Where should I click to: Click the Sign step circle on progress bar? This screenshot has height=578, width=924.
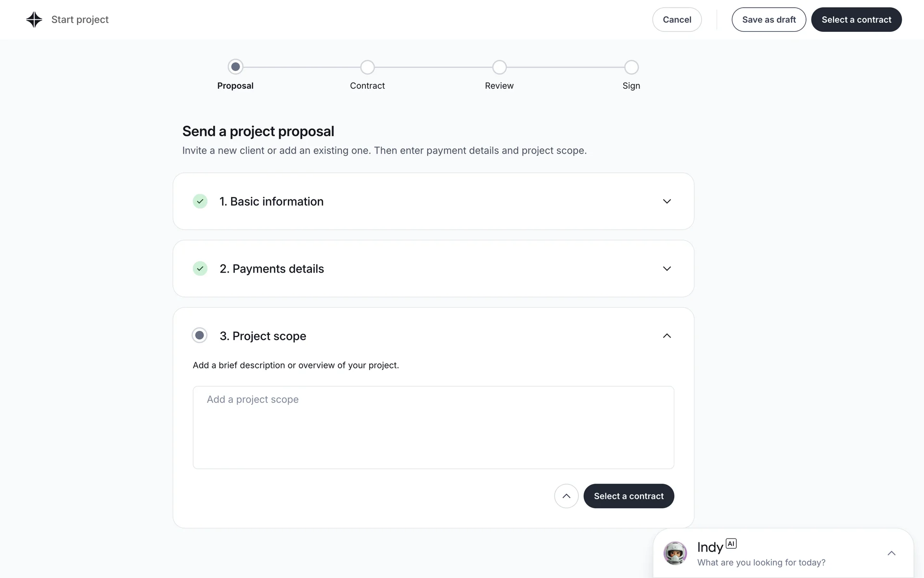pos(631,67)
